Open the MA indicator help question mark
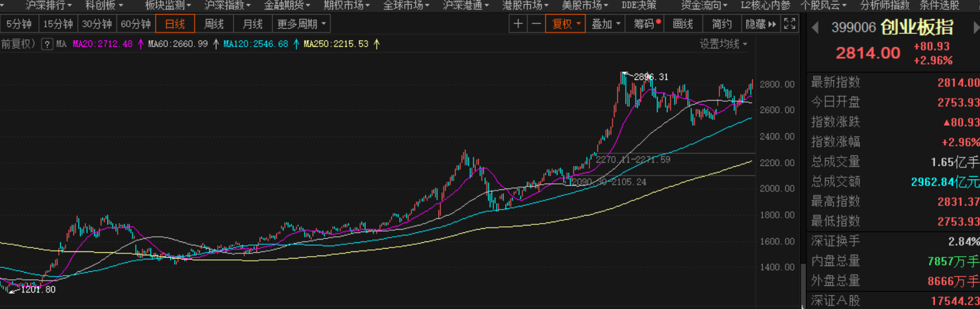Image resolution: width=980 pixels, height=309 pixels. [x=47, y=44]
